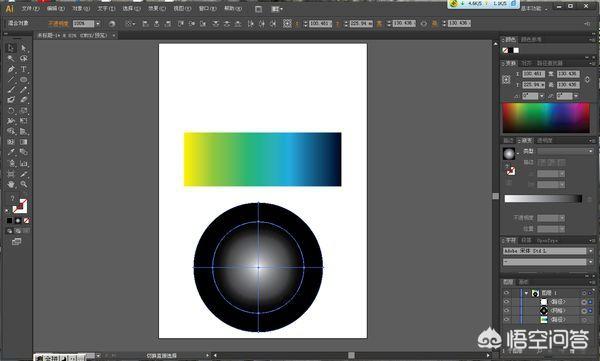This screenshot has height=361, width=600.
Task: Toggle visibility eye of Layer 1
Action: pyautogui.click(x=506, y=293)
